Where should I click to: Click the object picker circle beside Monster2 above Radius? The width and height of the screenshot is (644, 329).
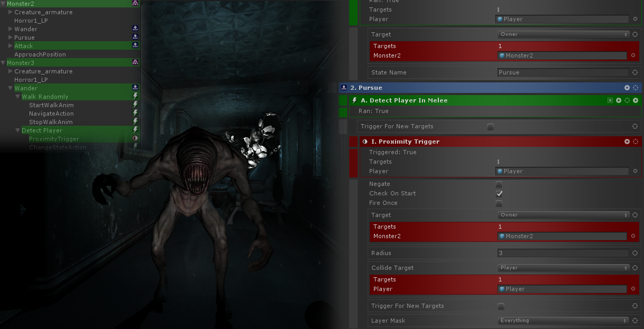pyautogui.click(x=633, y=236)
